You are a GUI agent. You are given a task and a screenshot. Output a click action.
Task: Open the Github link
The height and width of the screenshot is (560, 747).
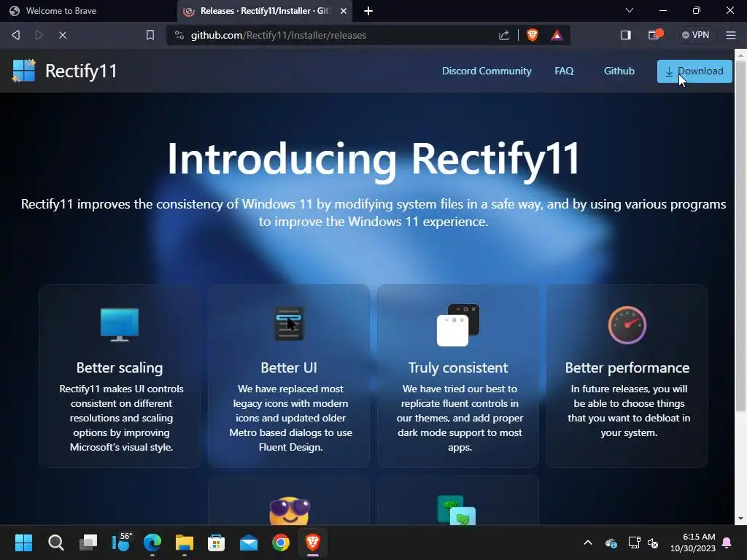[x=619, y=71]
